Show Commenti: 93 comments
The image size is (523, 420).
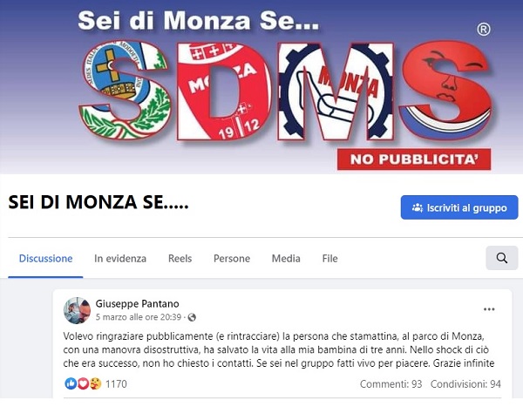point(391,384)
